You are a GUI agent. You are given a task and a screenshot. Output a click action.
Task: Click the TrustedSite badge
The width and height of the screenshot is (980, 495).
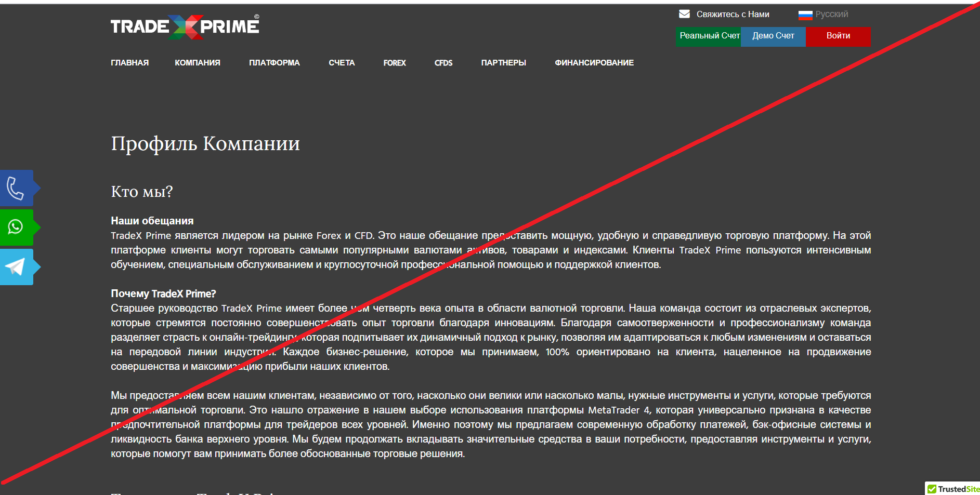953,489
